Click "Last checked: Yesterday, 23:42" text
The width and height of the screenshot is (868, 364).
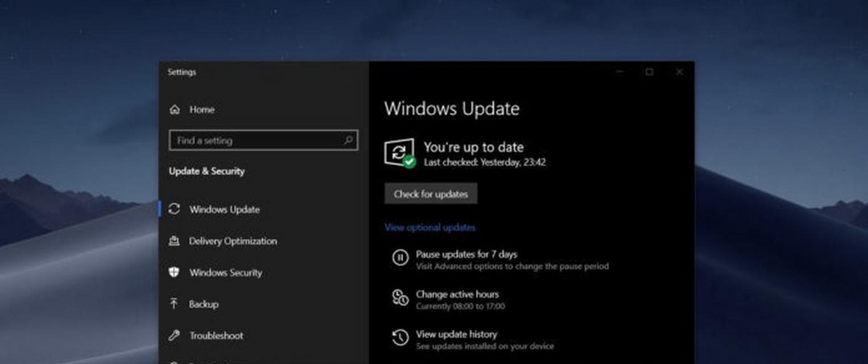tap(485, 162)
